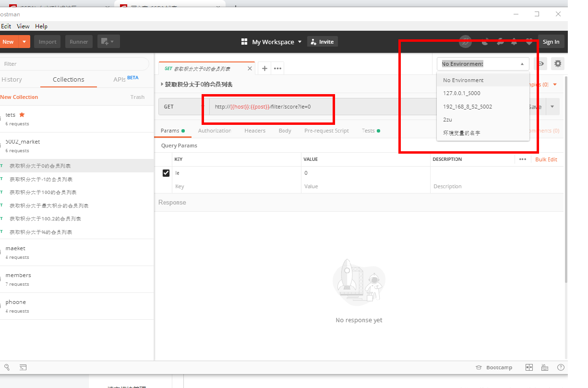Open the environment selector dropdown
The width and height of the screenshot is (588, 388).
[483, 64]
